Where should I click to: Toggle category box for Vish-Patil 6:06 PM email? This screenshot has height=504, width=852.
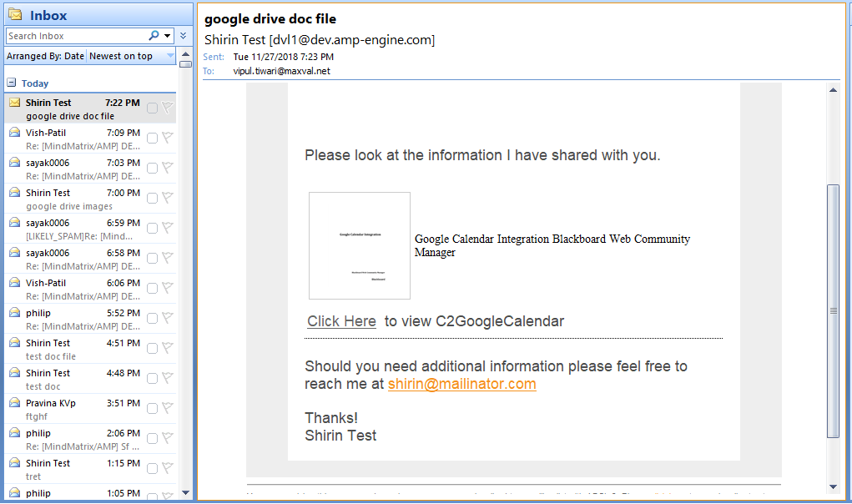click(x=152, y=288)
